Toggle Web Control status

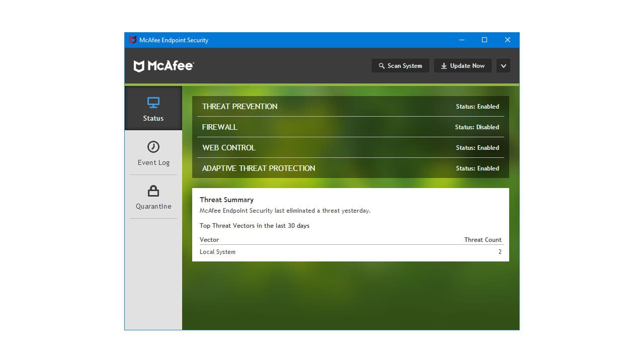click(350, 147)
